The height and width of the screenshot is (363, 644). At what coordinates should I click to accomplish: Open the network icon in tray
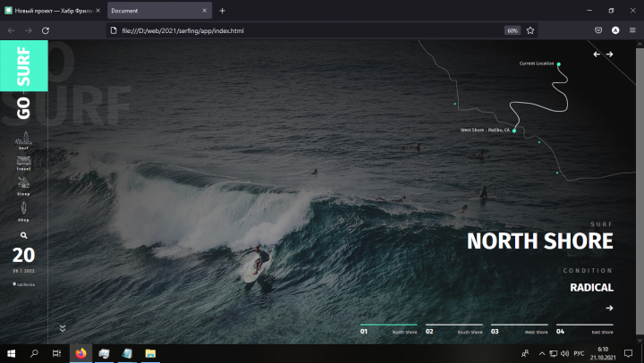[554, 353]
